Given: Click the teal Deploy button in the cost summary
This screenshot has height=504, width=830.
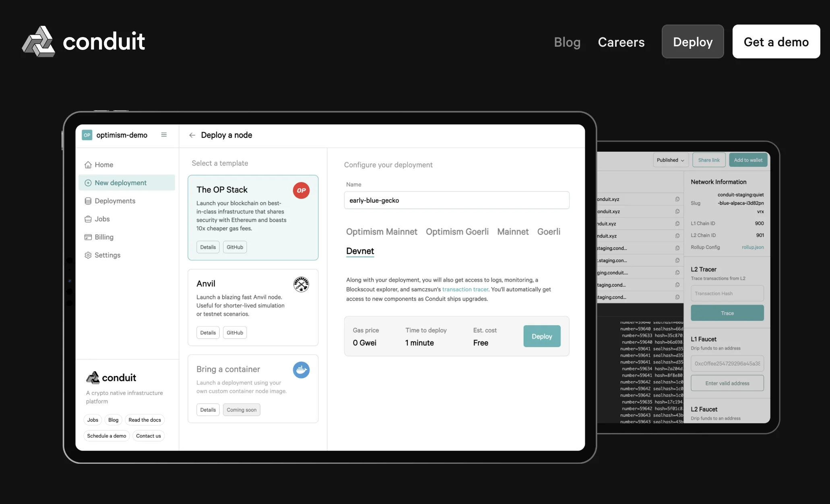Looking at the screenshot, I should pos(542,336).
